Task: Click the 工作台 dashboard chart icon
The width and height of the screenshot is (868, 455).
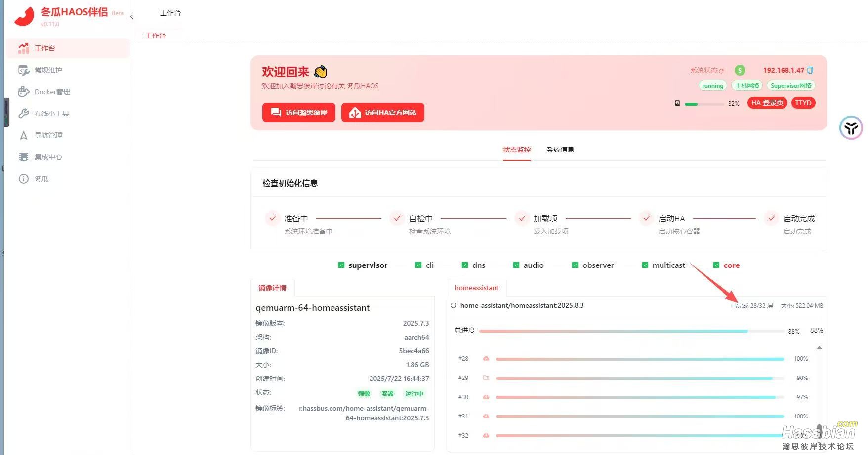Action: (24, 48)
